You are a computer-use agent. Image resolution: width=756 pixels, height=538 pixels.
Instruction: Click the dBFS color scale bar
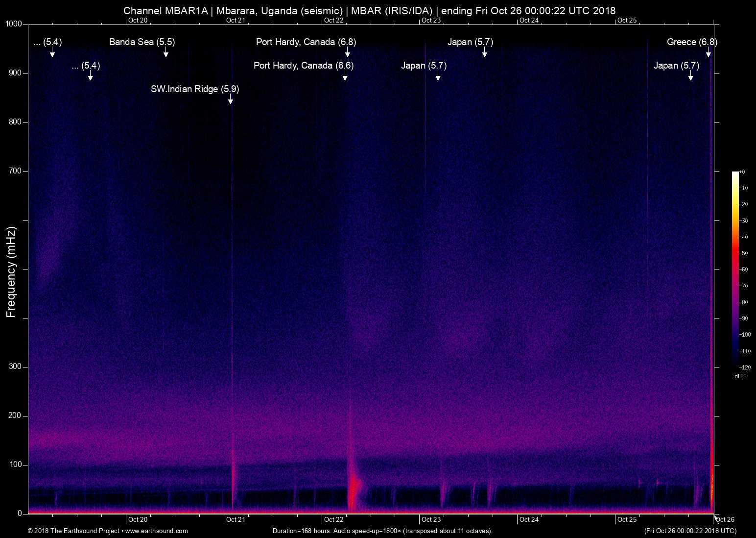point(735,269)
